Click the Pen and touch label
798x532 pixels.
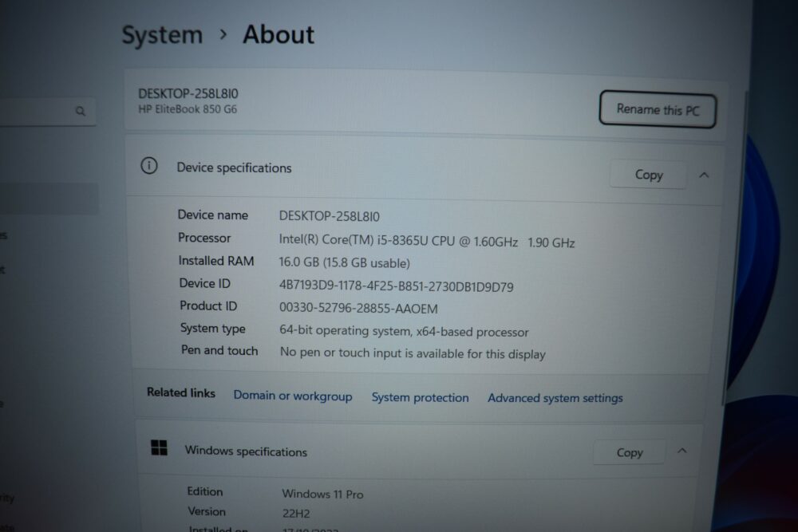tap(219, 350)
